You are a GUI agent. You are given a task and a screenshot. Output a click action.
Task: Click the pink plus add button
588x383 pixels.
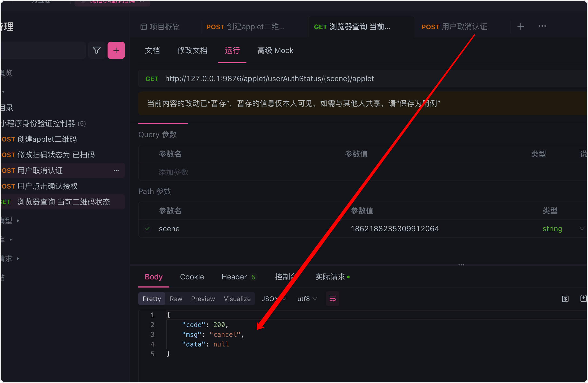(x=116, y=50)
